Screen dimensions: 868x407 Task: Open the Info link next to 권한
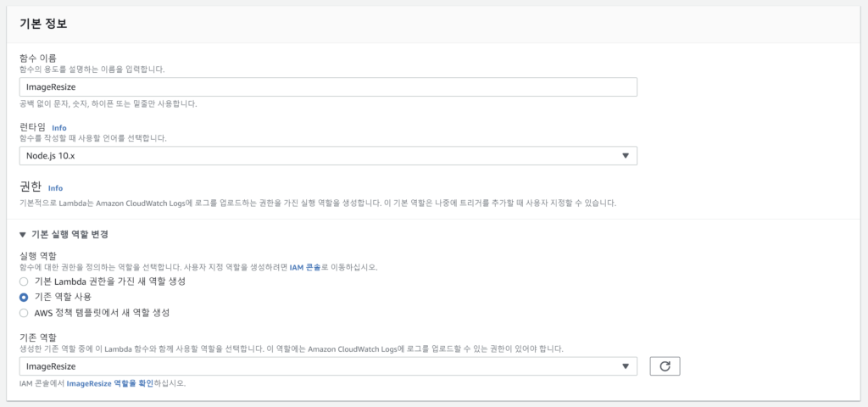coord(55,187)
